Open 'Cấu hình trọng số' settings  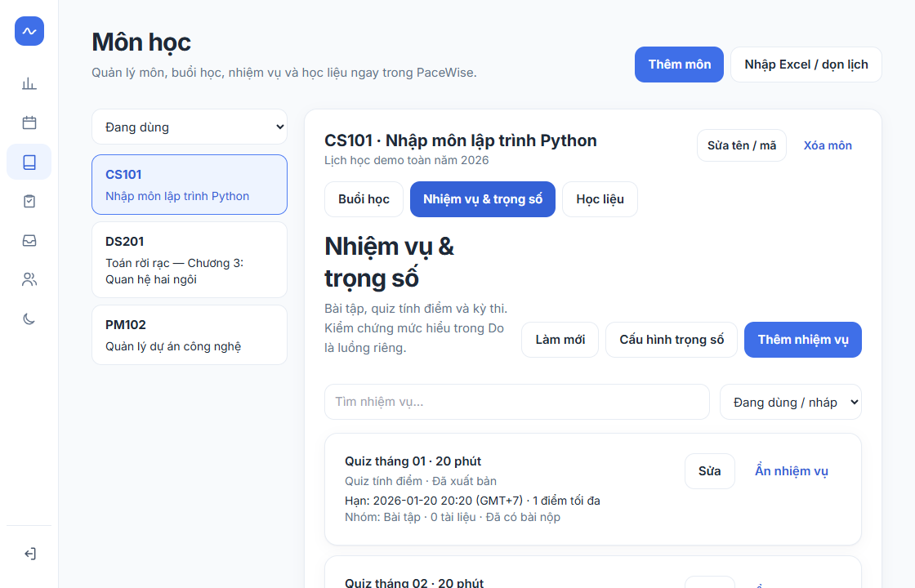(x=672, y=340)
